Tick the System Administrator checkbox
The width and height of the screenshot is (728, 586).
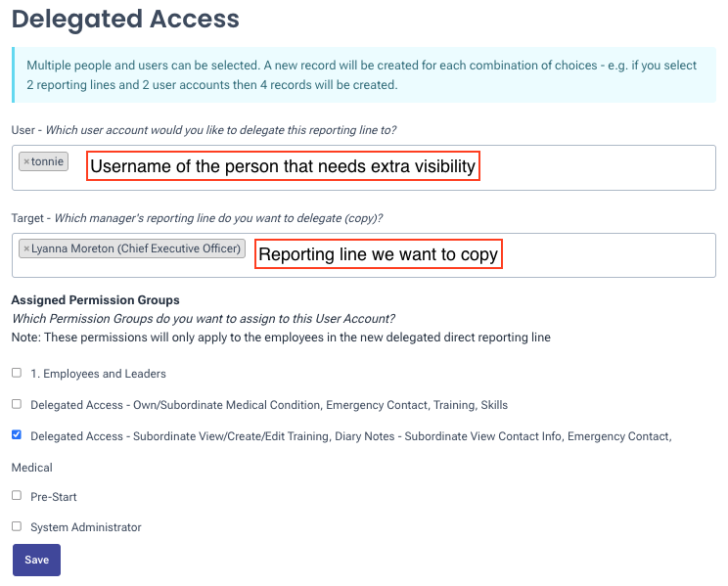tap(17, 526)
